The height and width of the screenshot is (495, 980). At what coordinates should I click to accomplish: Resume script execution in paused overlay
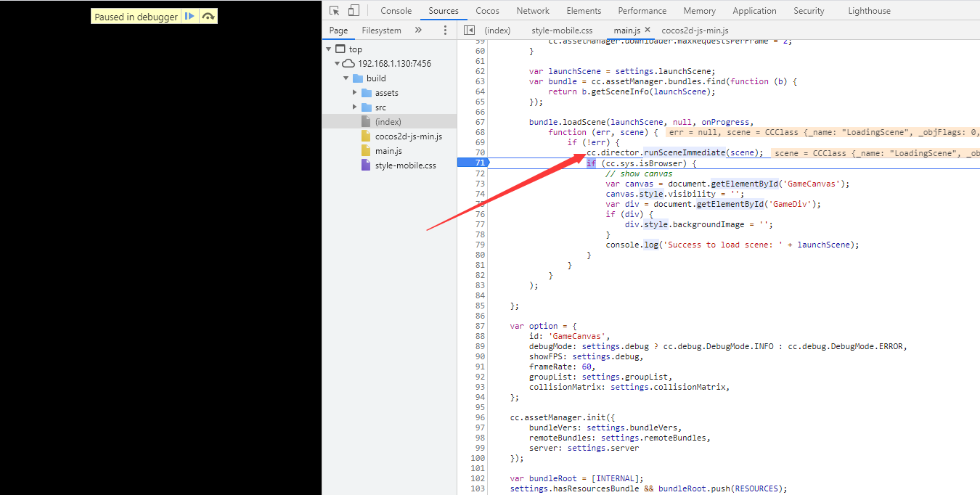tap(189, 16)
